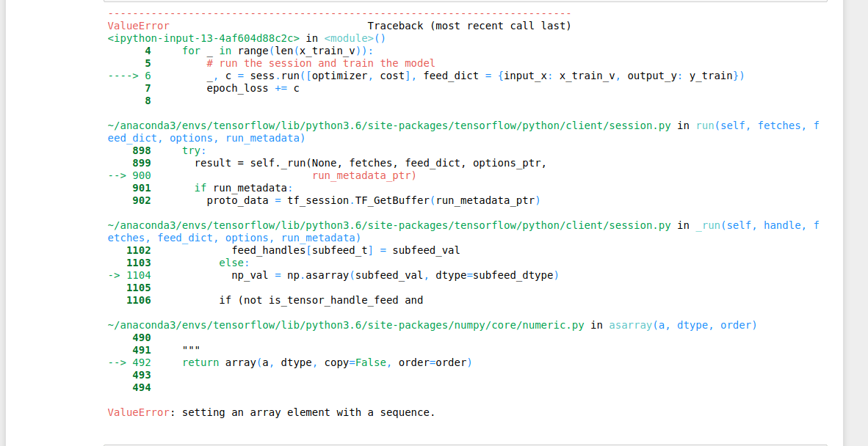Select 'Traceback (most recent call last)' text

tap(469, 26)
